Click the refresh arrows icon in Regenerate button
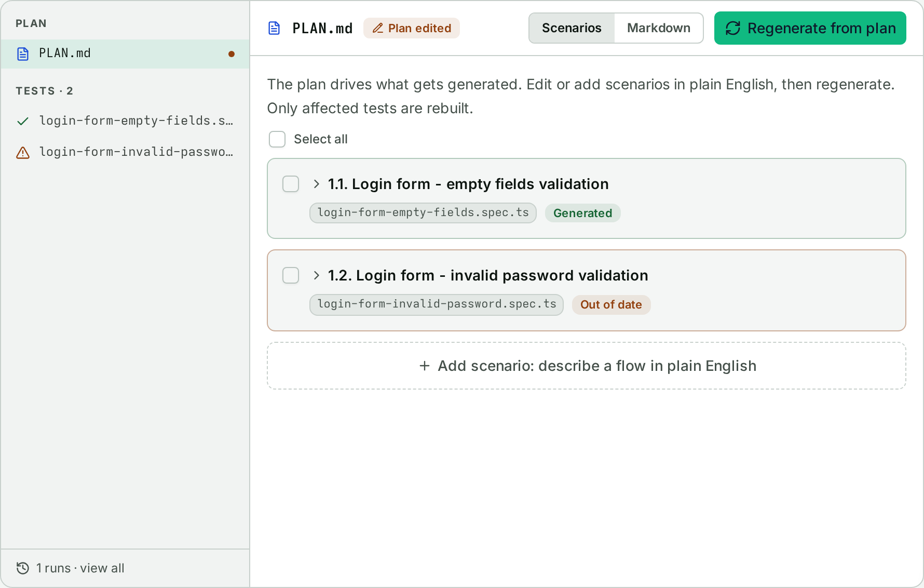Viewport: 924px width, 588px height. tap(733, 28)
